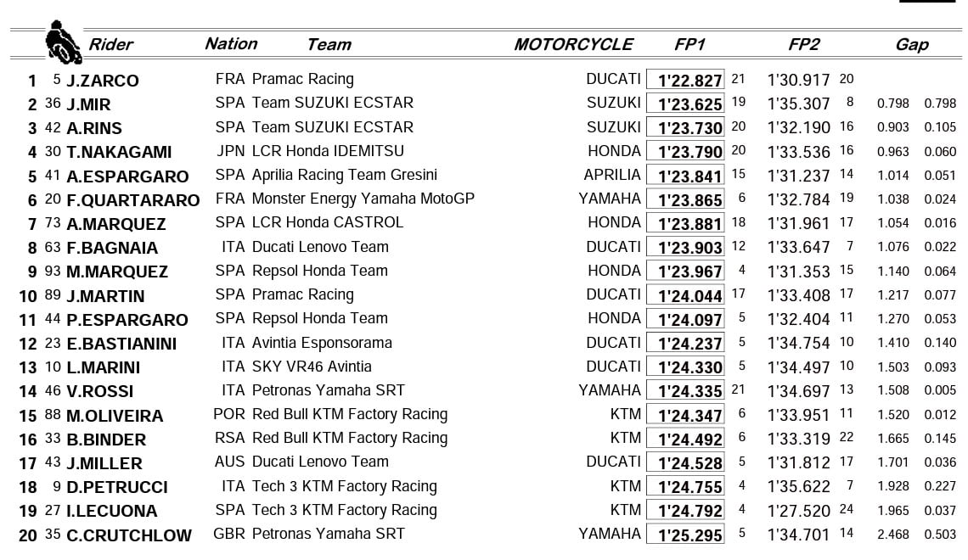Screen dimensions: 968x560
Task: Select Tech 3 KTM team for D.PETRUCCI
Action: (344, 487)
